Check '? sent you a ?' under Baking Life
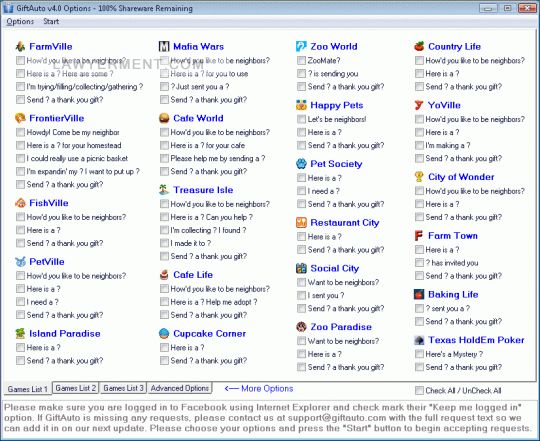The height and width of the screenshot is (441, 540). pos(419,308)
